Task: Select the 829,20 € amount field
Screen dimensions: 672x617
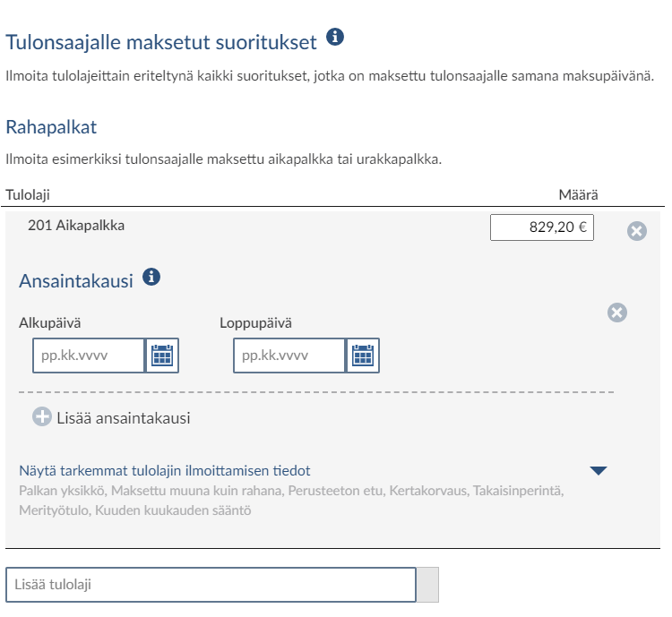Action: pos(542,227)
